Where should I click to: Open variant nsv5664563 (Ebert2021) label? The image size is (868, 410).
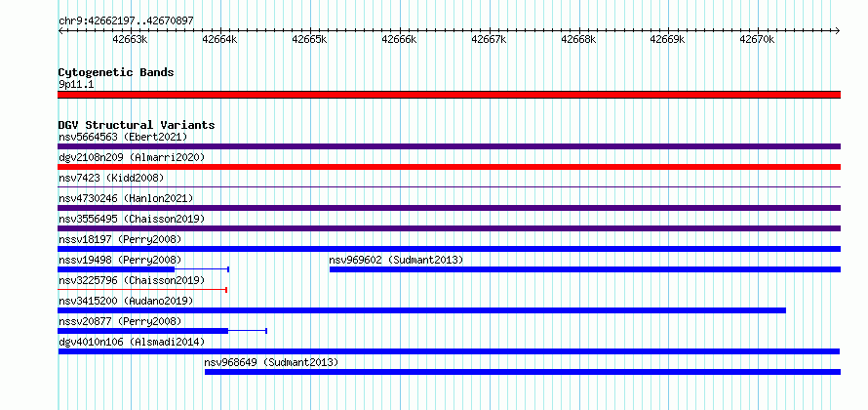click(x=123, y=137)
